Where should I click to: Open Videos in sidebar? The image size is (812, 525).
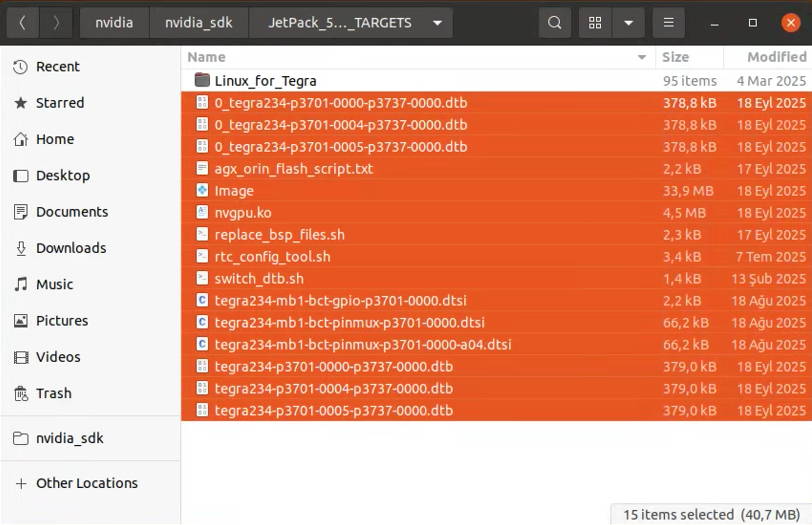coord(91,357)
